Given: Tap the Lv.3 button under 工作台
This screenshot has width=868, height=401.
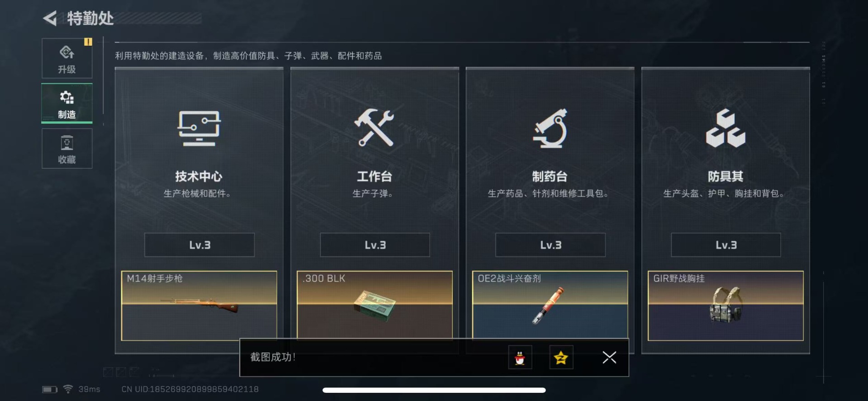Looking at the screenshot, I should (x=375, y=245).
